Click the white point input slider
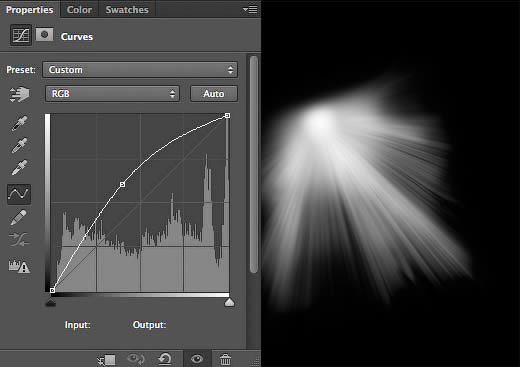Screen dimensions: 520x367 [229, 302]
